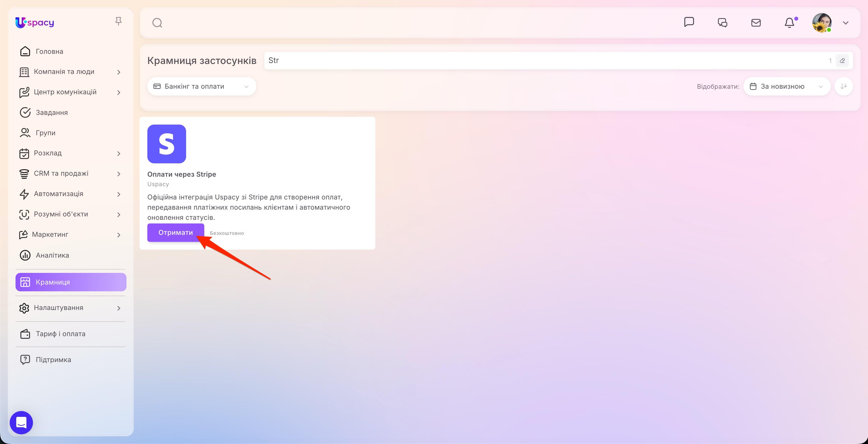Open Групи in the sidebar

(71, 133)
